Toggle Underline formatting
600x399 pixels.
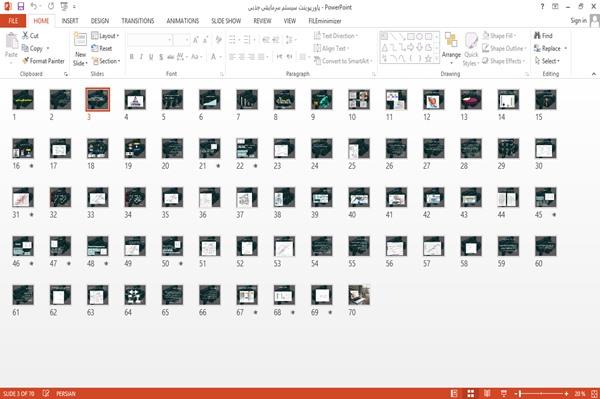tap(151, 57)
